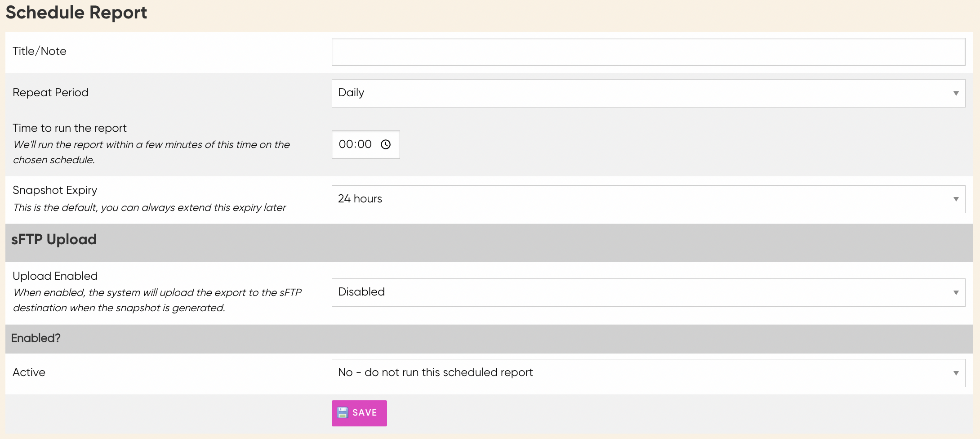
Task: Click the Active dropdown arrow
Action: pyautogui.click(x=956, y=372)
